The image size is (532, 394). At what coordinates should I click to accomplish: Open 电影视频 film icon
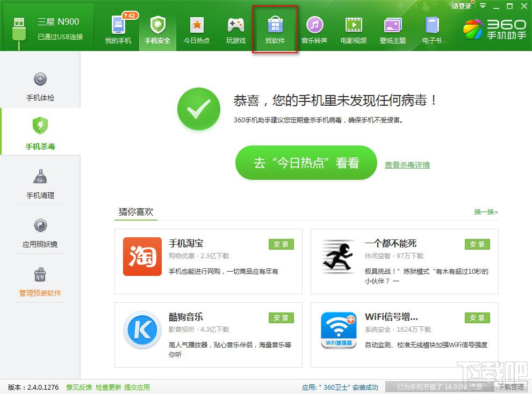coord(354,25)
